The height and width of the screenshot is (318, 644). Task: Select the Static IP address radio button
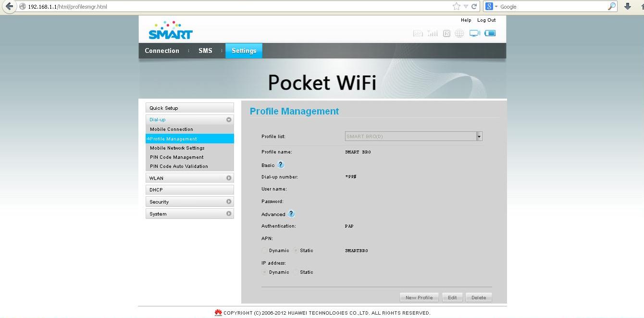click(296, 272)
